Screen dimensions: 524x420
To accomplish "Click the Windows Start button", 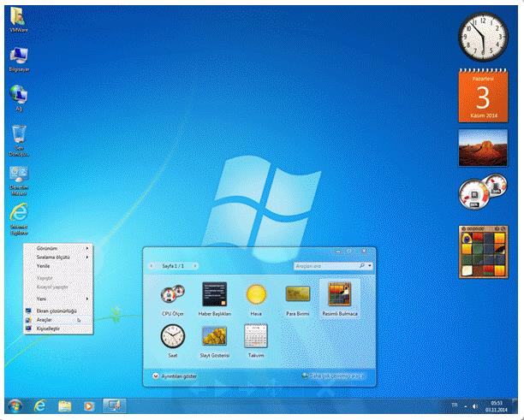I will pyautogui.click(x=14, y=405).
